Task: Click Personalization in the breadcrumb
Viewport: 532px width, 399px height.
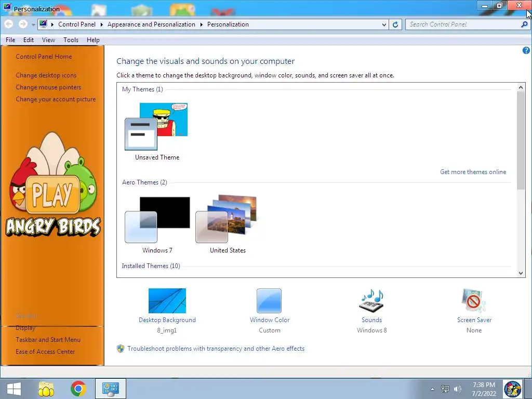Action: point(228,24)
